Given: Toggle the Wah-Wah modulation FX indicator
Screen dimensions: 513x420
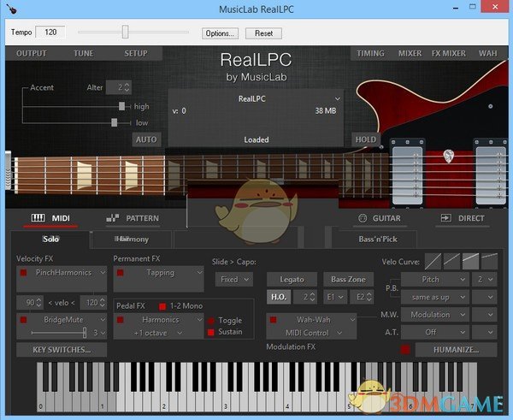Looking at the screenshot, I should click(x=274, y=320).
